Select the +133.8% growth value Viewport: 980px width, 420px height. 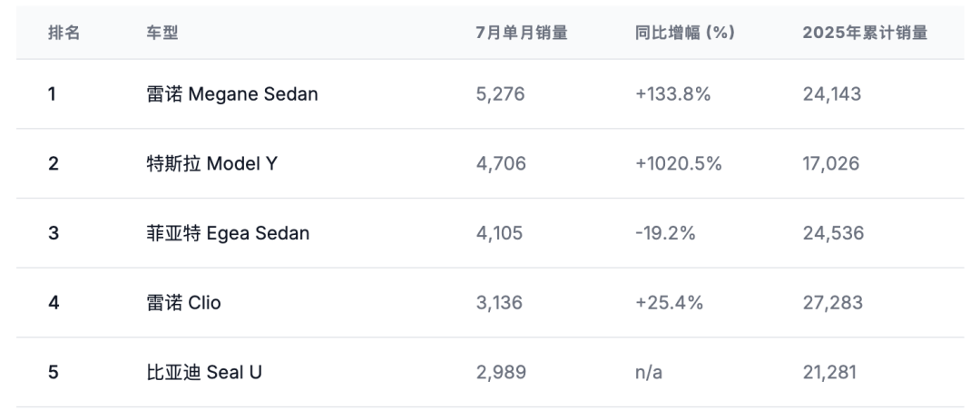pos(672,93)
